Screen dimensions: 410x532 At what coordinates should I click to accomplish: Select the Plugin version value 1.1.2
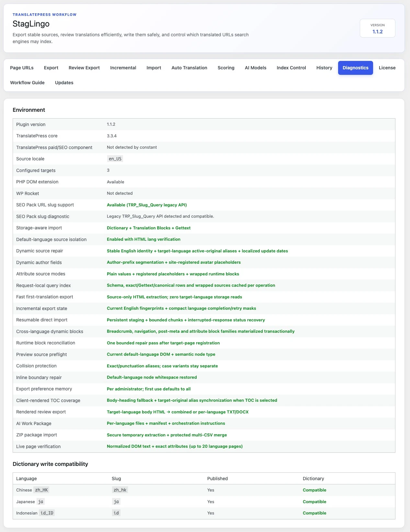click(111, 124)
